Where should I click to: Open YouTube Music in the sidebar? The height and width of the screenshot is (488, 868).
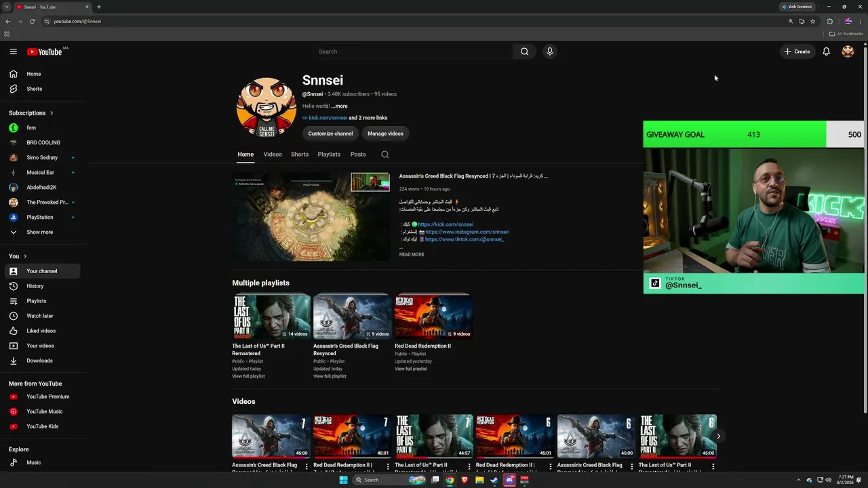[42, 411]
